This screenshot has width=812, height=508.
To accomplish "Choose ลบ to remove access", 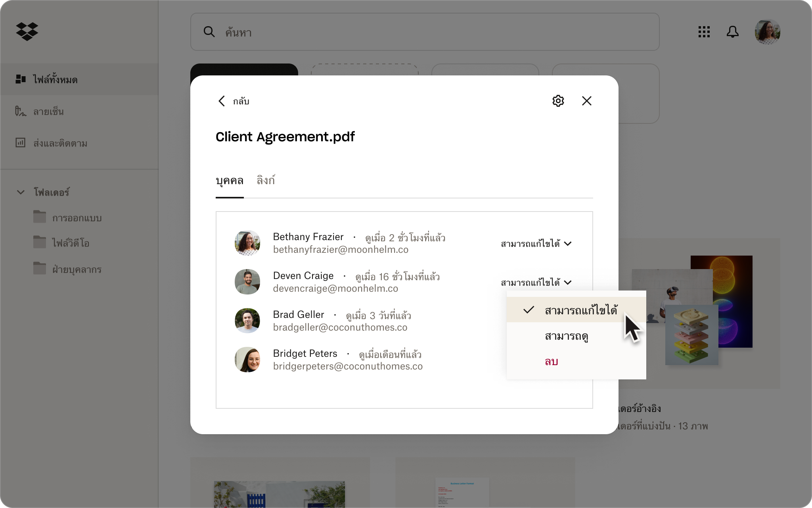I will point(576,362).
